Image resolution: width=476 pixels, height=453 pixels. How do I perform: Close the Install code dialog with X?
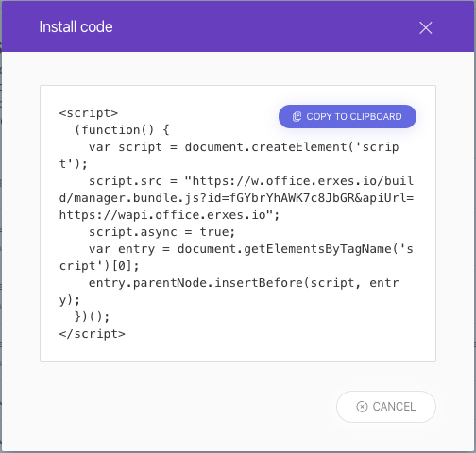point(426,27)
